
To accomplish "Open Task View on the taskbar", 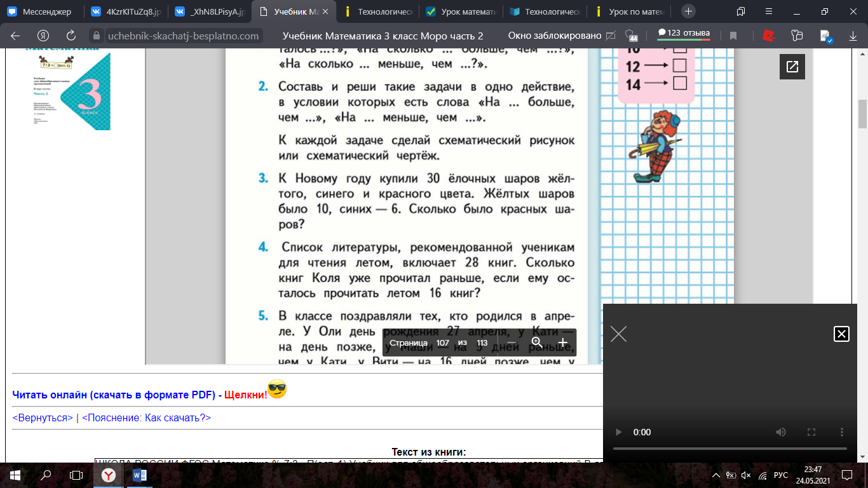I will pyautogui.click(x=76, y=475).
